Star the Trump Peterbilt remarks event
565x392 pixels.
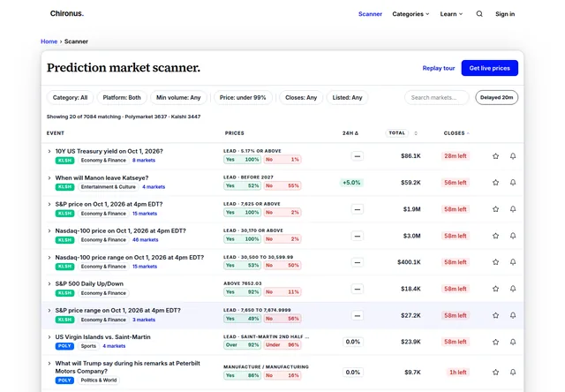click(496, 373)
